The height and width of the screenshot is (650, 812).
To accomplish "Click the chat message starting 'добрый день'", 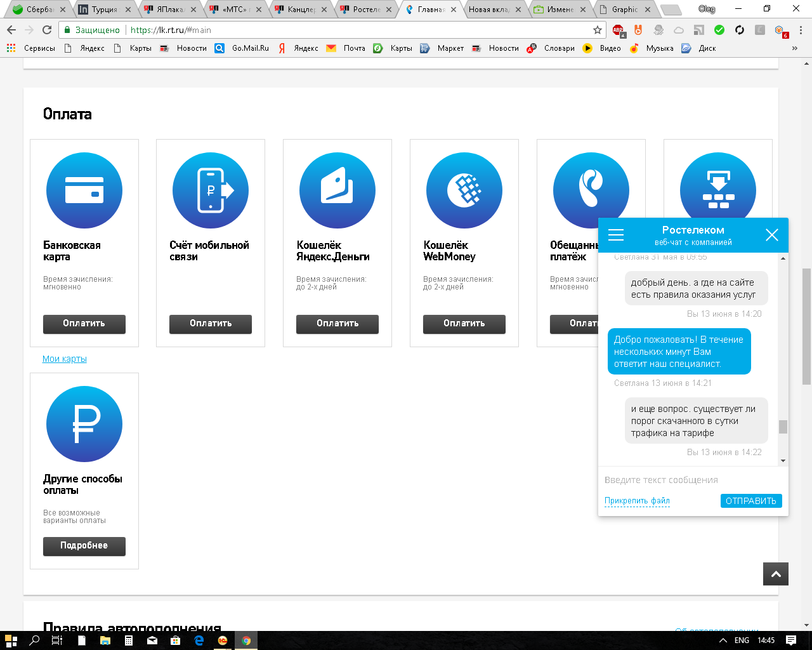I will point(696,288).
